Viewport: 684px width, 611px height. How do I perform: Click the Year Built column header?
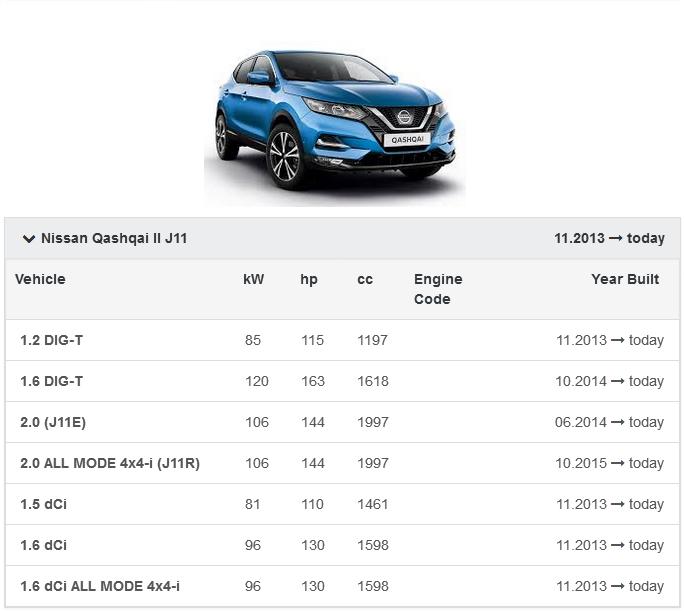coord(625,279)
